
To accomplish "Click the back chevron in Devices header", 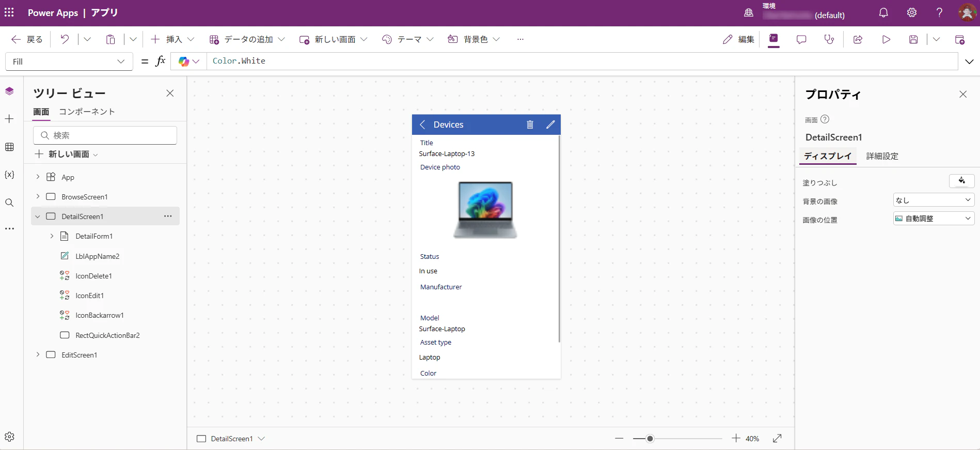I will click(422, 125).
